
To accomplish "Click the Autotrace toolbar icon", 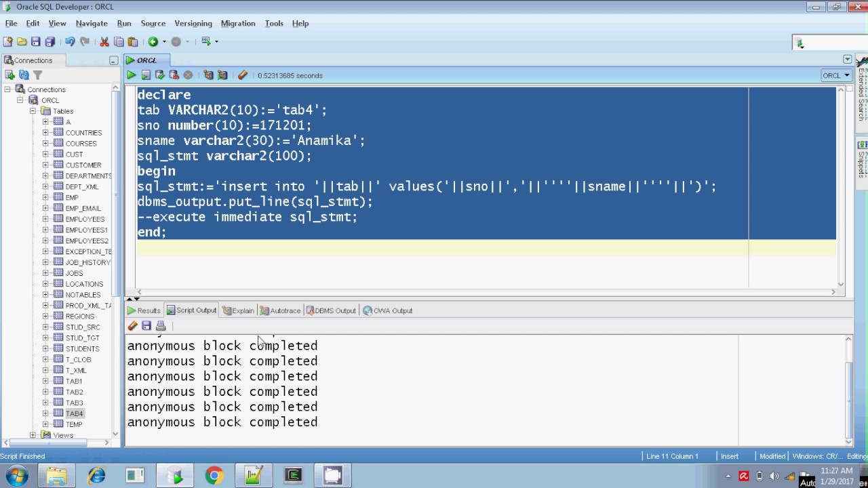I will [222, 75].
